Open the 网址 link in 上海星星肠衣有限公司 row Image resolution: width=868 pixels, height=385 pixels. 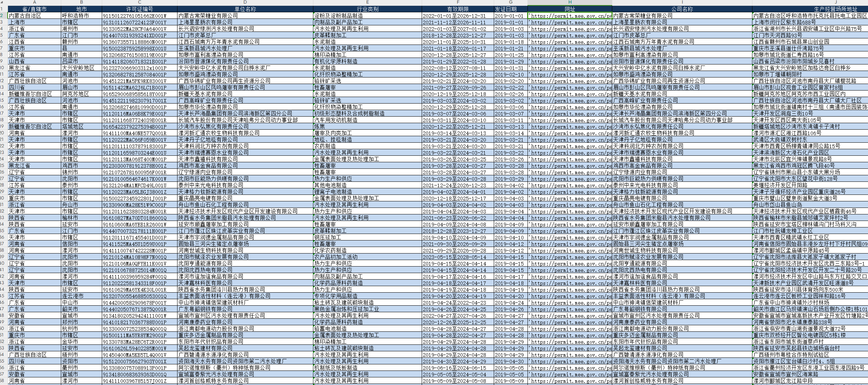pyautogui.click(x=570, y=22)
